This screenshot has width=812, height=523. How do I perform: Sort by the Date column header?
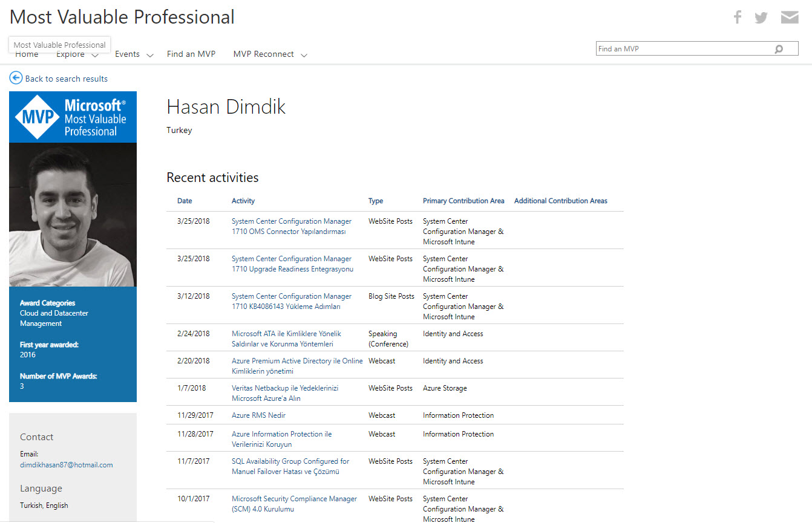coord(185,201)
